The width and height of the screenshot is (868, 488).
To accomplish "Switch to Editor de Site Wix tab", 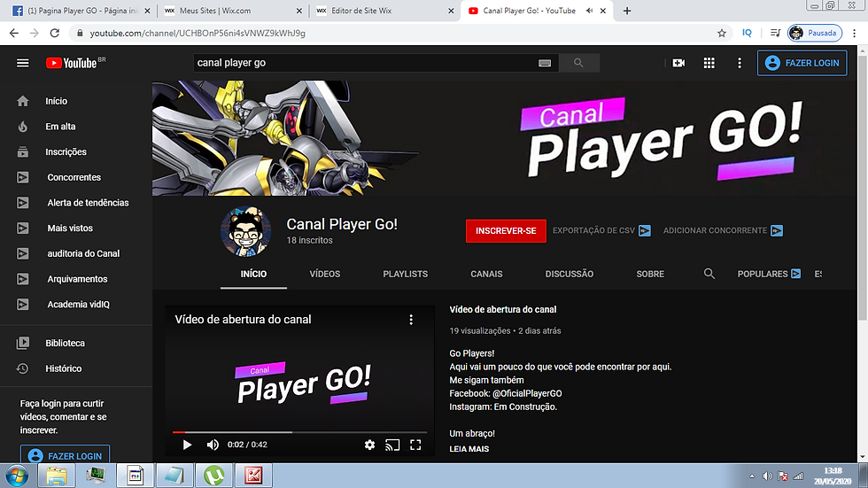I will tap(384, 11).
